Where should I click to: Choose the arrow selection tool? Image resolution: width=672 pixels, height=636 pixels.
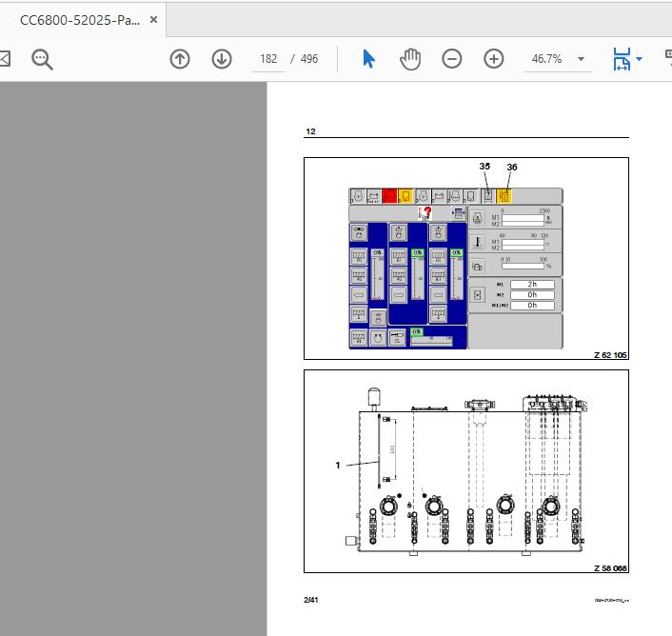[x=368, y=59]
